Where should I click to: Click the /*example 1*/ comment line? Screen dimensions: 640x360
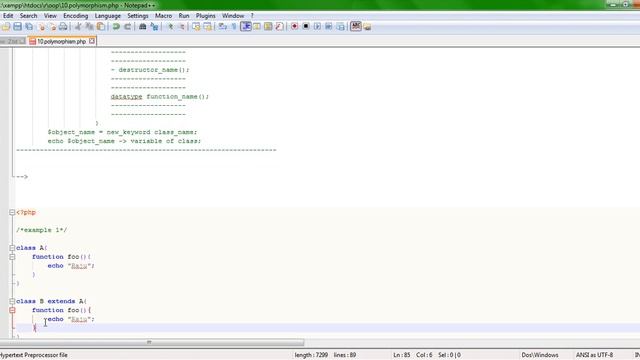(x=41, y=230)
